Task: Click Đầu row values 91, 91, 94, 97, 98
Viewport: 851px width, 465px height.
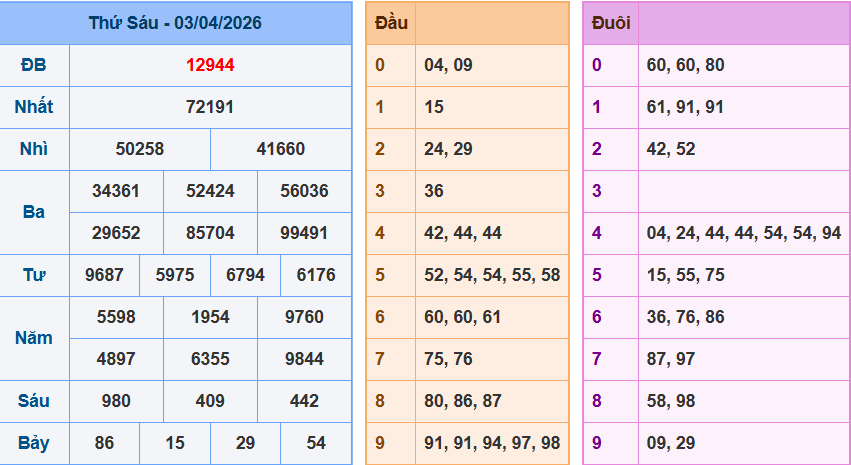Action: [492, 443]
